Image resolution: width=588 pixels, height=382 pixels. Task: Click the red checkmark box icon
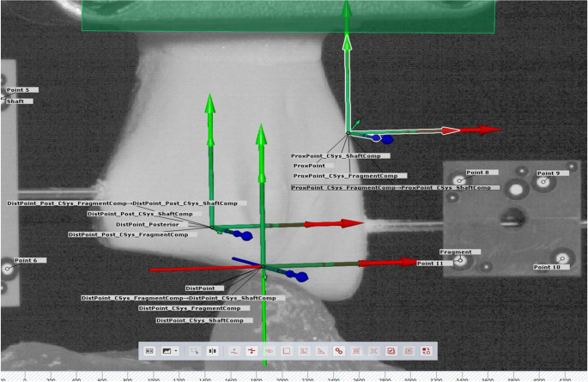pos(391,351)
